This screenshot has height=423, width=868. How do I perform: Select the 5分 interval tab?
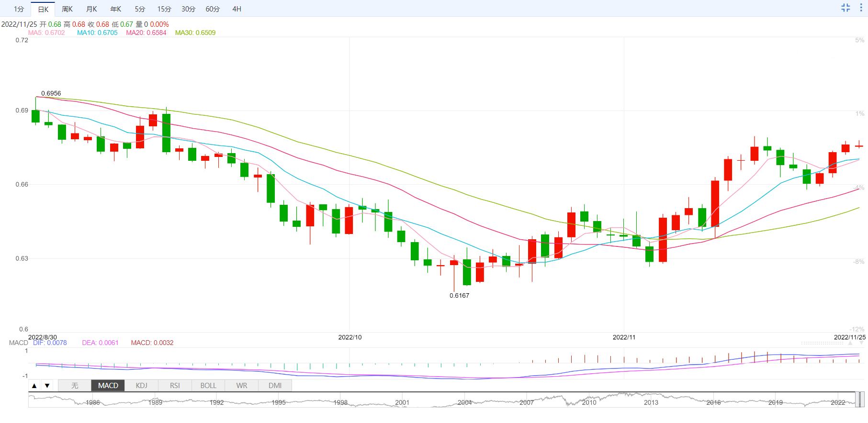[140, 9]
